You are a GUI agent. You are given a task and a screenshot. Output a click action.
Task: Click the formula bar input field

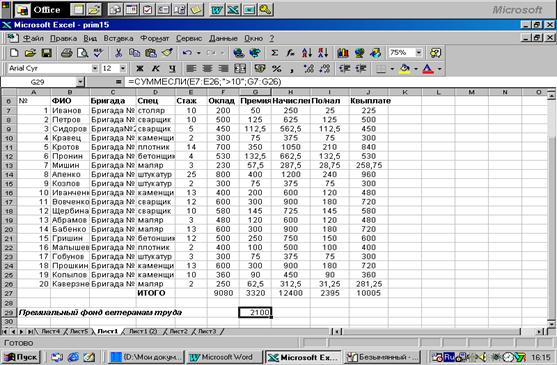click(339, 82)
